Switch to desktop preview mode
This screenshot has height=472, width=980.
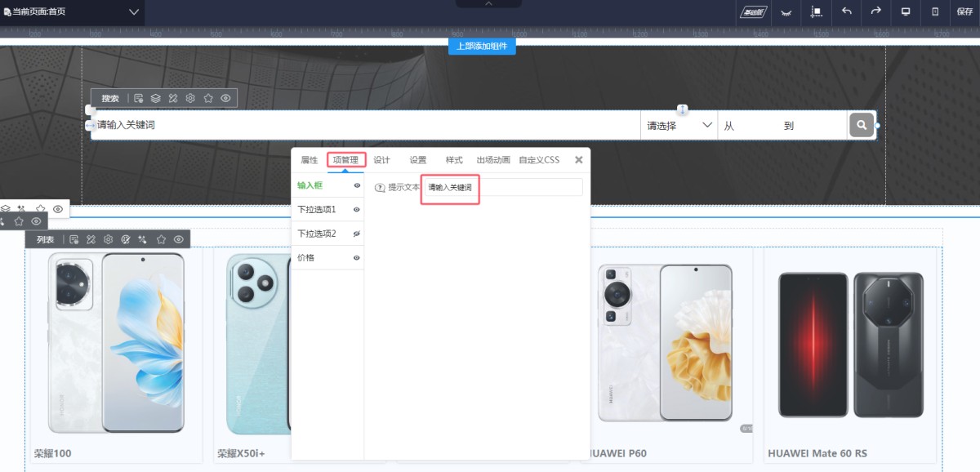click(906, 11)
